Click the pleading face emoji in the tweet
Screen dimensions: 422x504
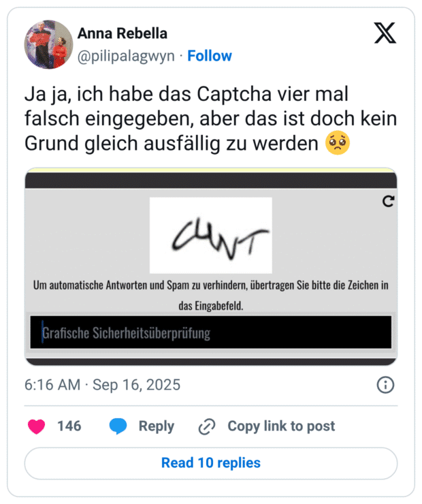point(338,144)
